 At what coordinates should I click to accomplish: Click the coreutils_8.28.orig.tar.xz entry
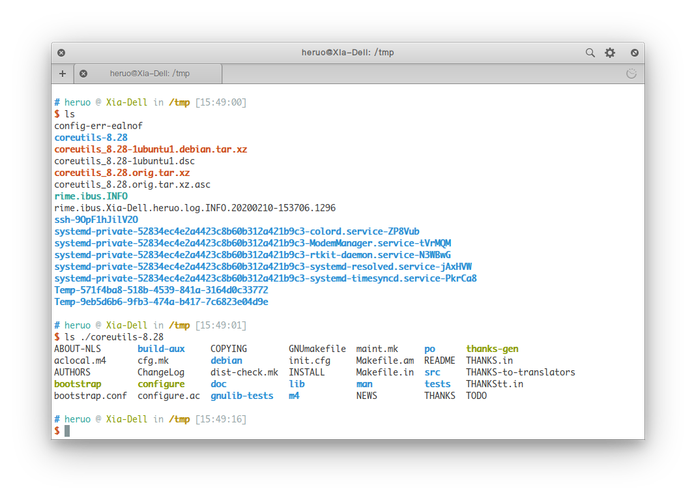122,173
